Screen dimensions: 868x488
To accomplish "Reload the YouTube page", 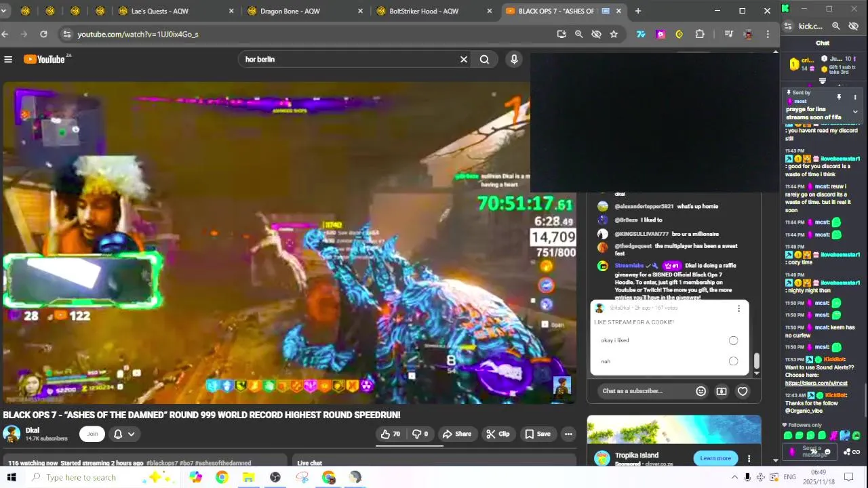I will pos(43,34).
